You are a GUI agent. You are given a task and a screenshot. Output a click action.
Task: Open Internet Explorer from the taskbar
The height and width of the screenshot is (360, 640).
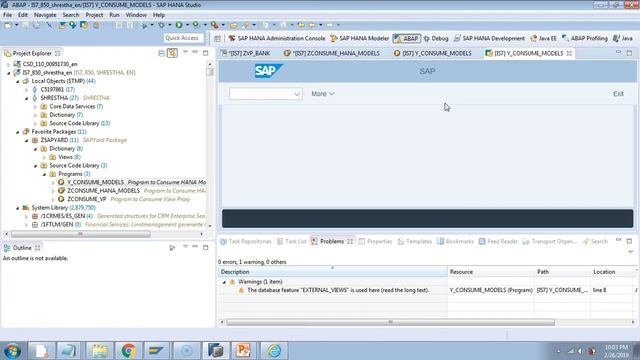(x=274, y=351)
